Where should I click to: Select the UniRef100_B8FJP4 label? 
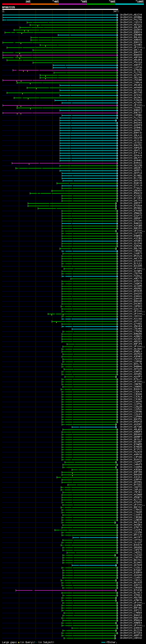pos(131,344)
